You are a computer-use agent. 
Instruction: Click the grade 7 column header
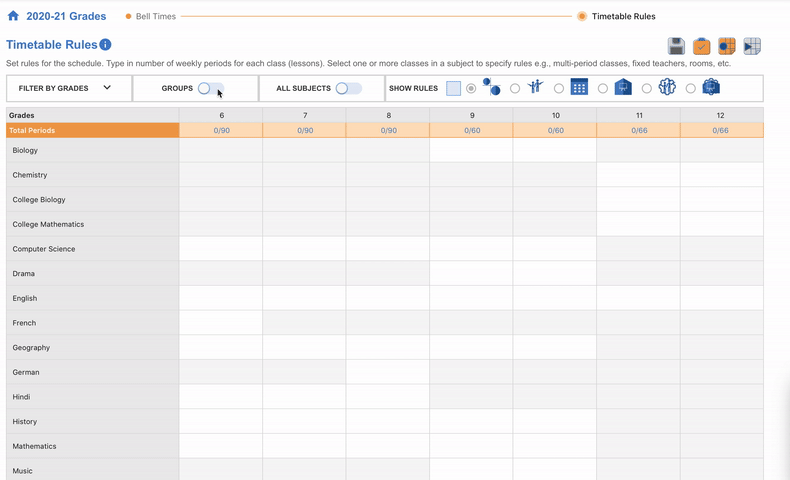pyautogui.click(x=305, y=115)
